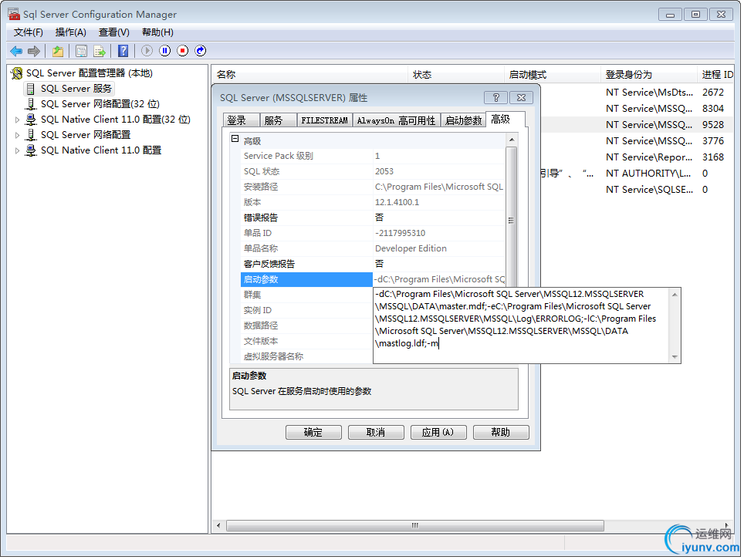Expand the SQL Native Client 11.0 配置 node

tap(17, 150)
